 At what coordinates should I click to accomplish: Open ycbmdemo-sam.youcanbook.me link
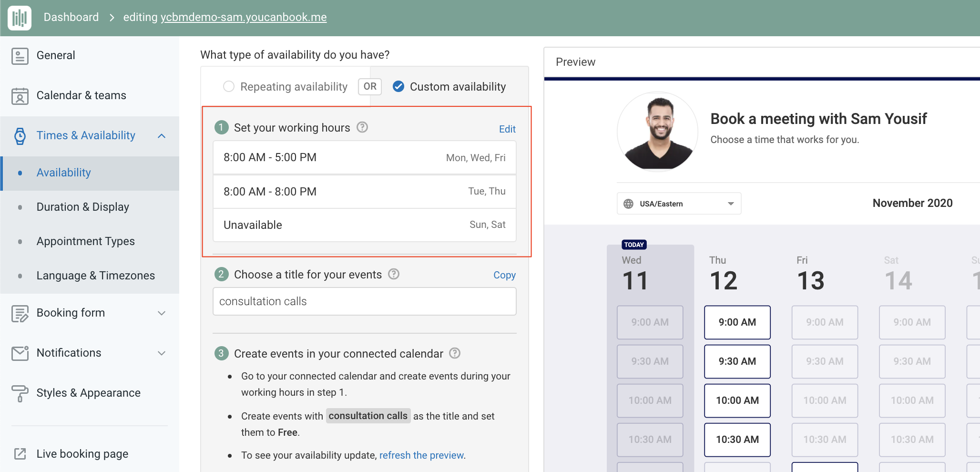(x=244, y=17)
